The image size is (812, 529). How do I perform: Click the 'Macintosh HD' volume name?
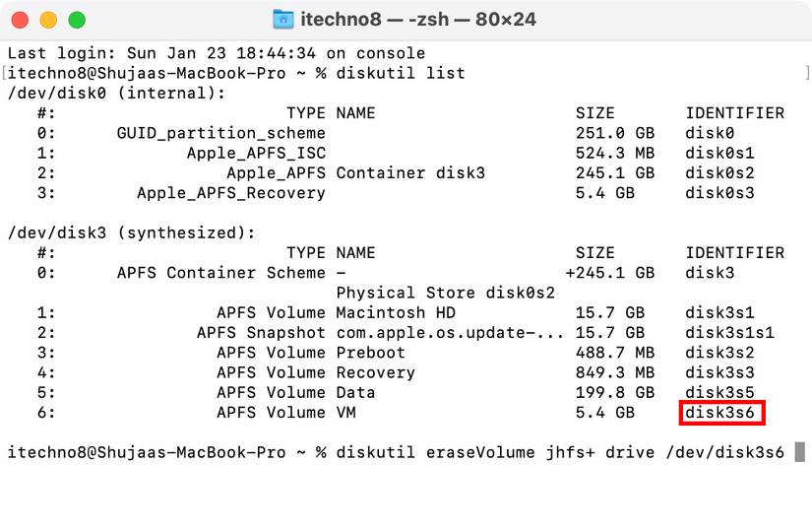[396, 313]
